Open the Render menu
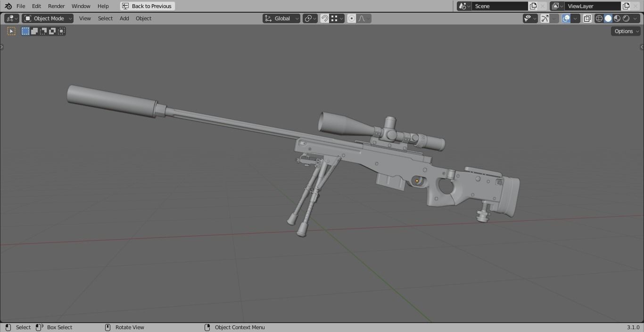 (56, 6)
